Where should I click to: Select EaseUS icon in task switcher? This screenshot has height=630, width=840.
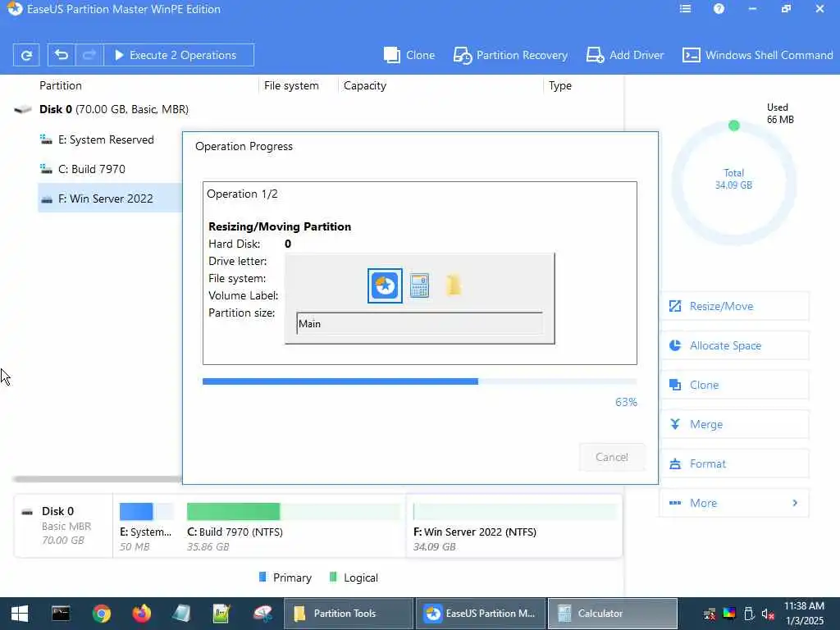[385, 285]
